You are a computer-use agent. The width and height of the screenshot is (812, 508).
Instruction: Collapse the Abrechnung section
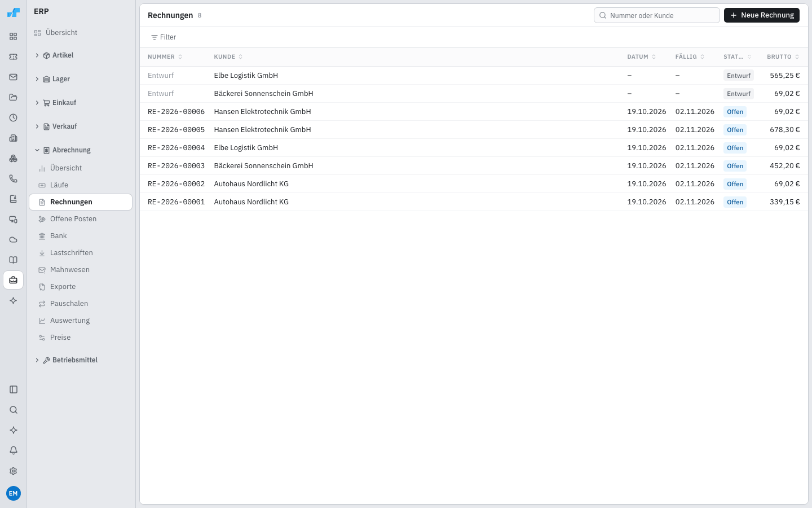[81, 150]
